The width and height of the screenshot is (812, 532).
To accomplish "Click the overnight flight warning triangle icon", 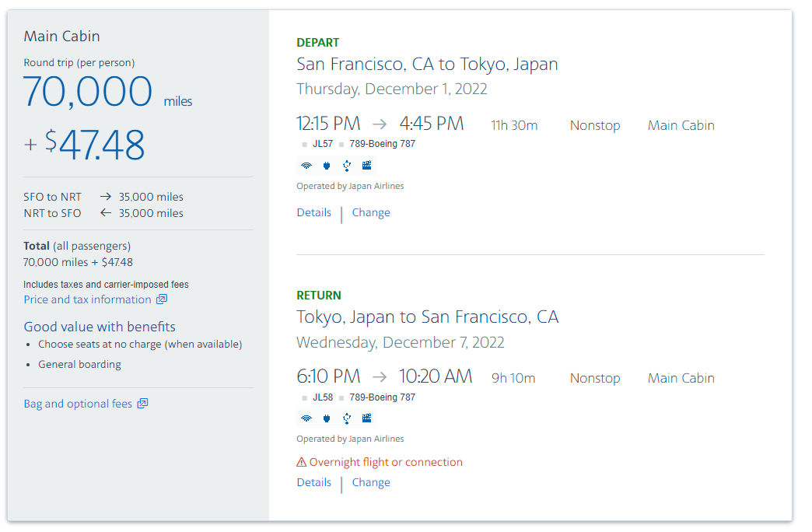I will click(302, 463).
